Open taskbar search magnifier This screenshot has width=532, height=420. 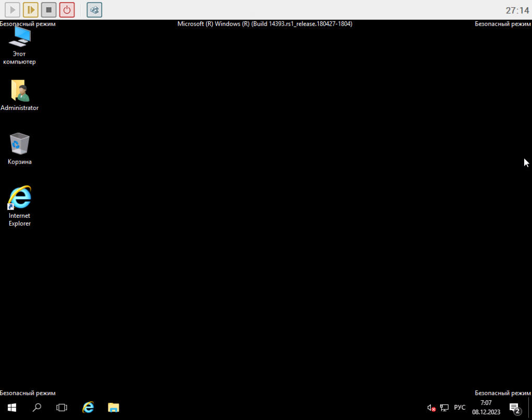click(x=37, y=407)
